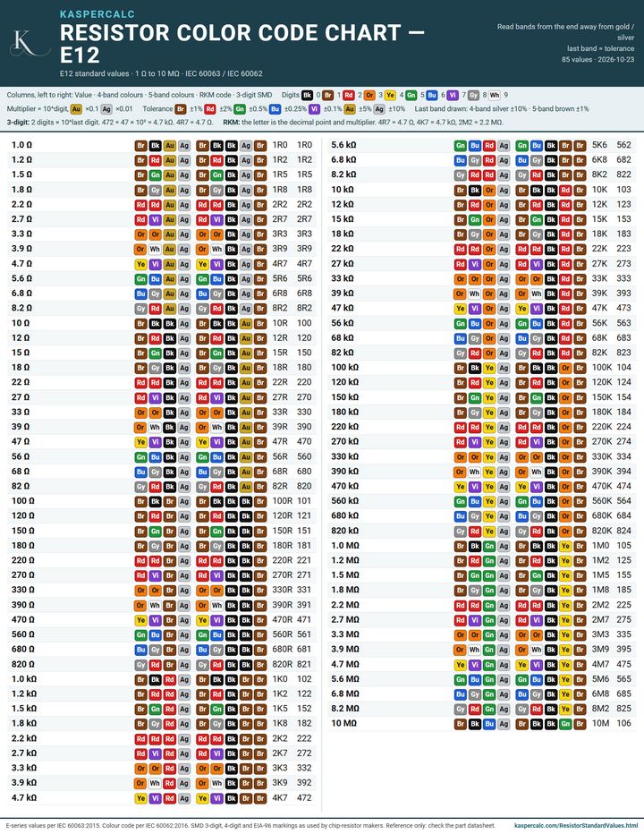Click the blue Bu ±0.25% tolerance swatch
This screenshot has width=644, height=834.
(275, 109)
